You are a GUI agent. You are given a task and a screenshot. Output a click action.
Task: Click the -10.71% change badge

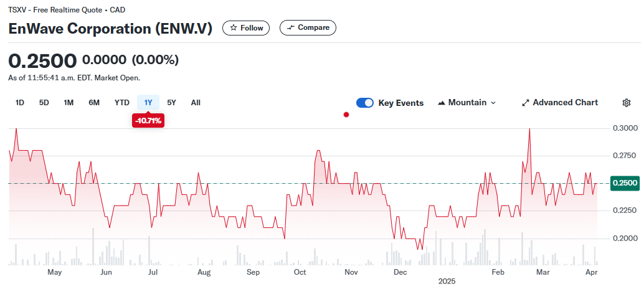point(148,121)
